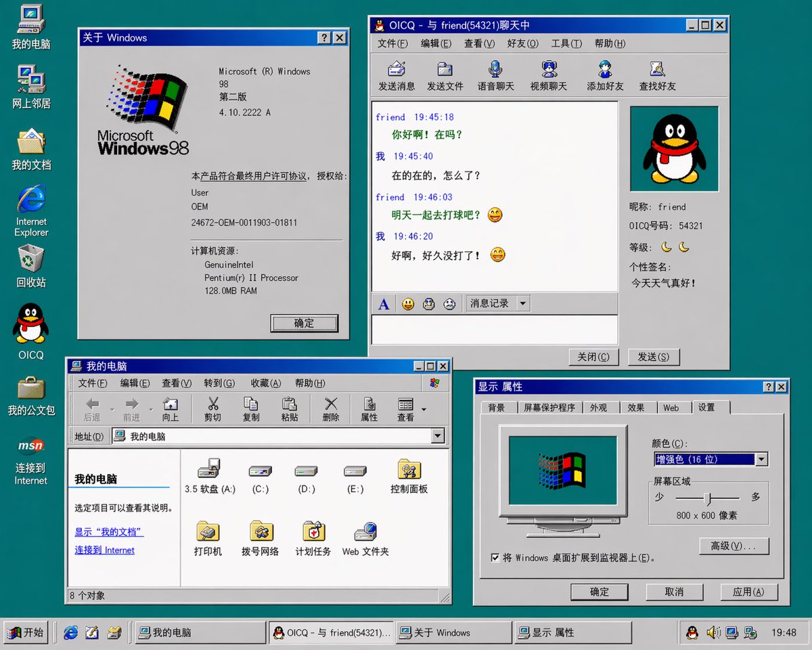Click 高级(V)... button
This screenshot has height=650, width=812.
click(x=734, y=546)
